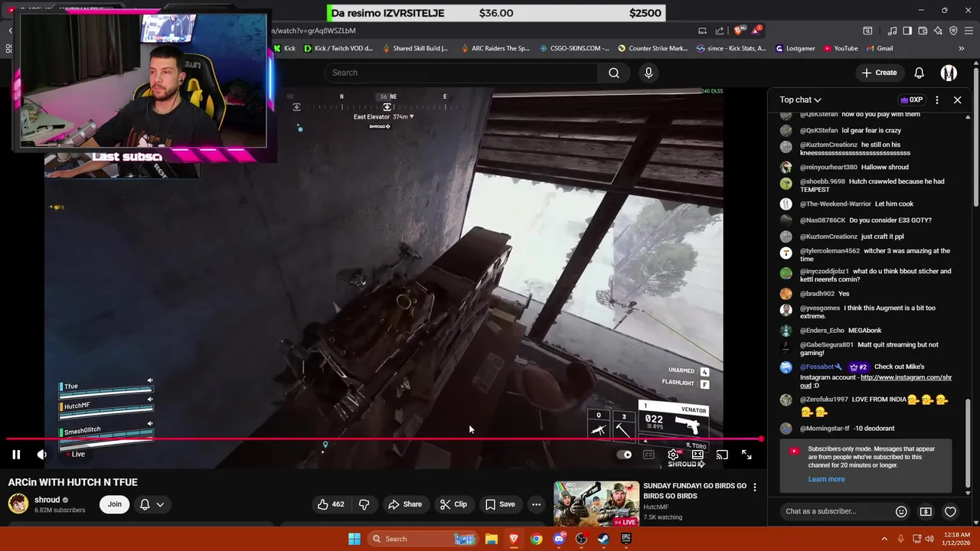The height and width of the screenshot is (551, 980).
Task: Open Brave VPN shield icon
Action: [x=953, y=31]
